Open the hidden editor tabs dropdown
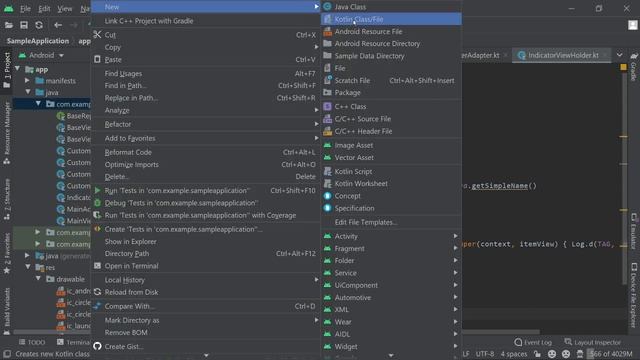Image resolution: width=640 pixels, height=360 pixels. (620, 55)
